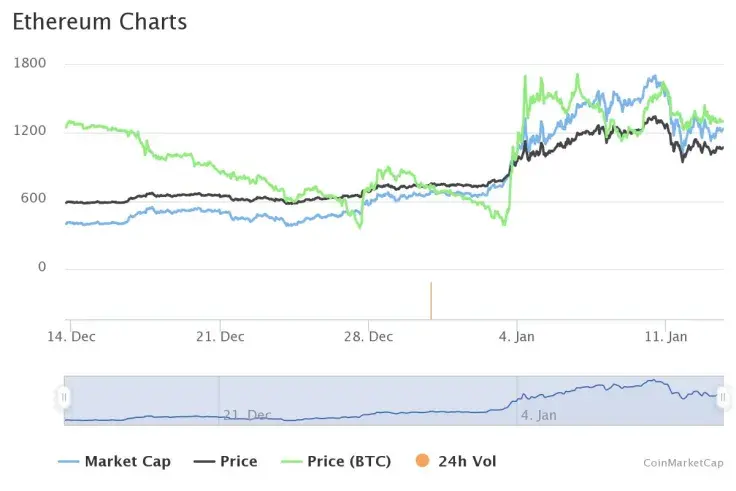Click the 28. Dec x-axis date label
The width and height of the screenshot is (736, 491).
click(x=367, y=337)
